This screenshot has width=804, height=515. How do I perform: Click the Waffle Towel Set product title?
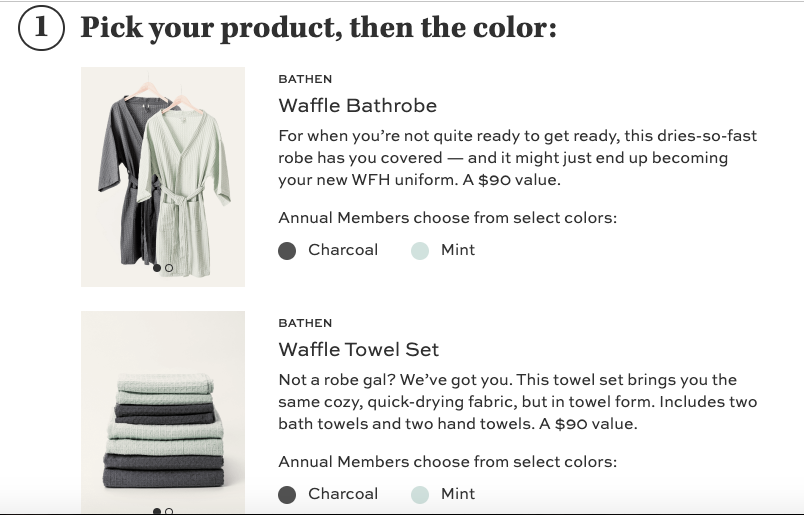[359, 350]
